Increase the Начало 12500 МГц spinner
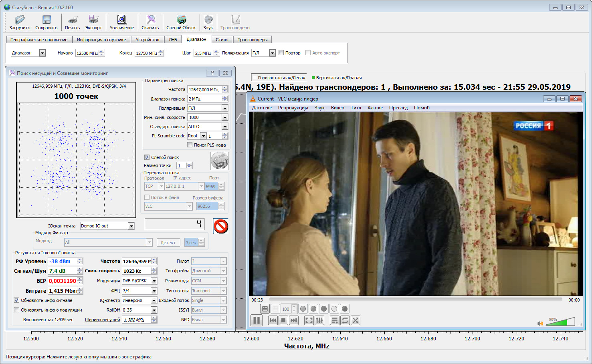 [x=101, y=51]
